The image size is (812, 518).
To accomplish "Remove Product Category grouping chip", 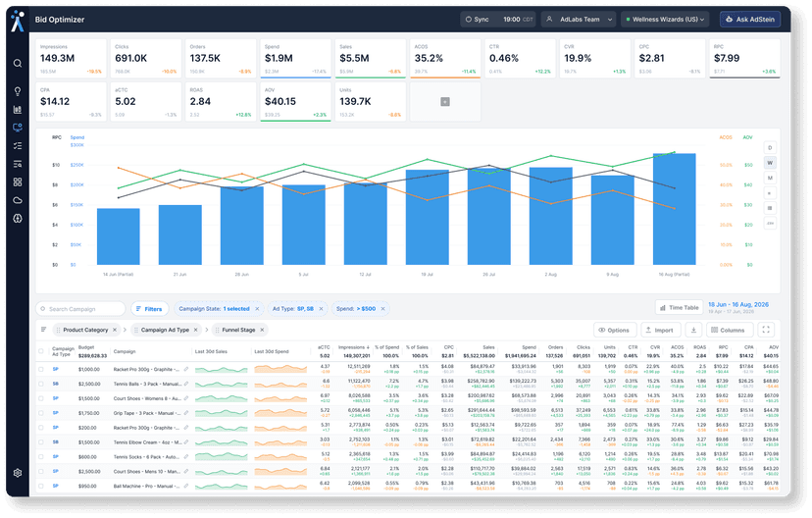I will tap(115, 330).
